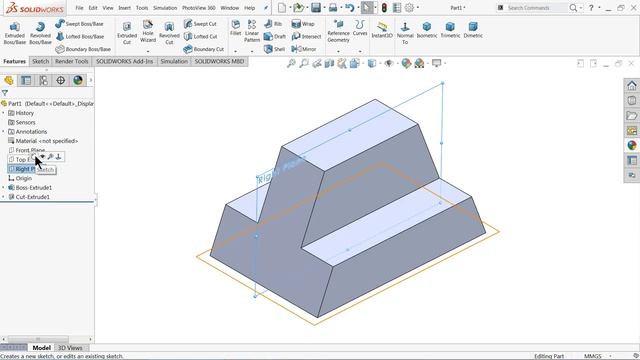Choose the Boundary Cut feature
This screenshot has height=360, width=640.
(x=204, y=49)
